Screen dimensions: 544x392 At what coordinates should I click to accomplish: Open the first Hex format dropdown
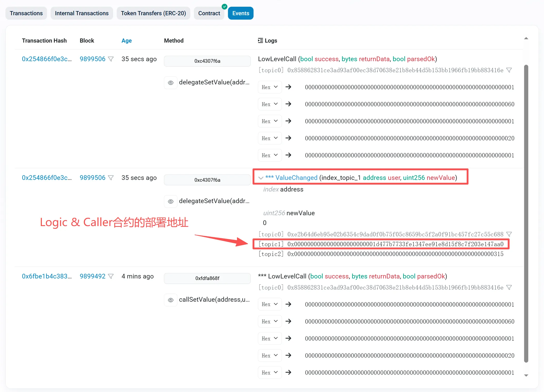click(270, 87)
